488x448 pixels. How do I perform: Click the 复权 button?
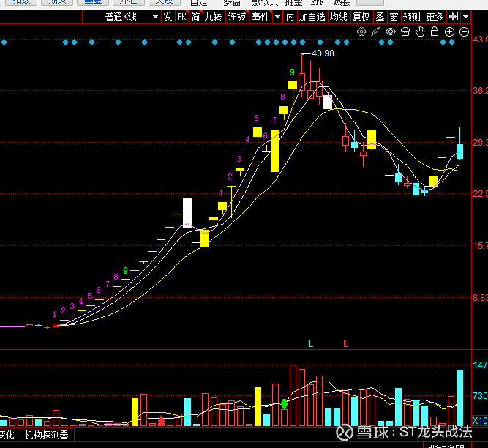click(361, 16)
